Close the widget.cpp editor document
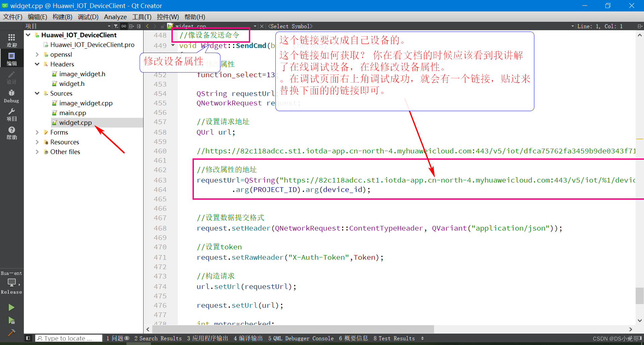This screenshot has width=644, height=345. tap(262, 26)
